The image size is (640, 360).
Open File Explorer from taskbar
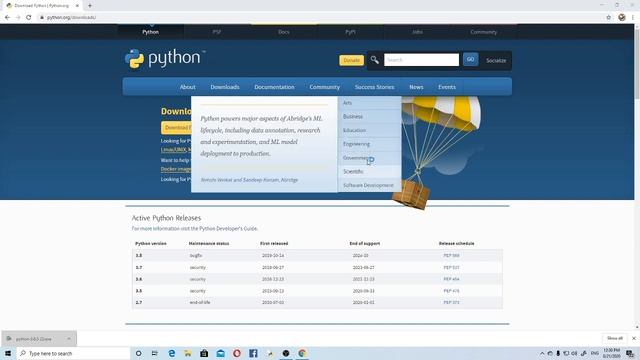click(x=188, y=353)
